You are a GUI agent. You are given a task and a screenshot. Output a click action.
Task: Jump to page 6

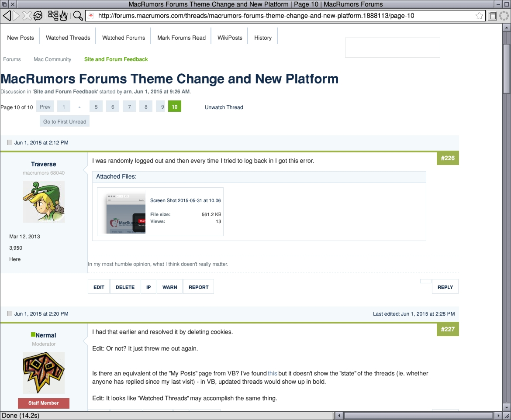coord(113,107)
